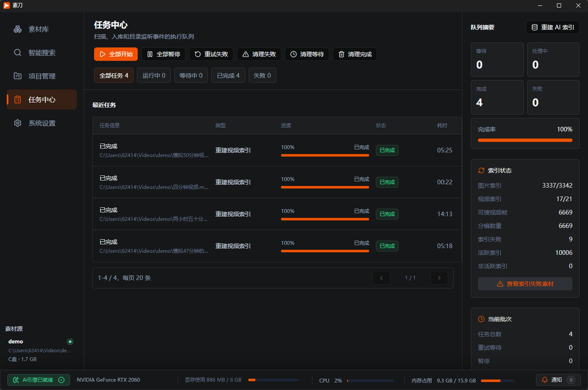Click 清理失败 button
The height and width of the screenshot is (390, 588).
pyautogui.click(x=259, y=54)
